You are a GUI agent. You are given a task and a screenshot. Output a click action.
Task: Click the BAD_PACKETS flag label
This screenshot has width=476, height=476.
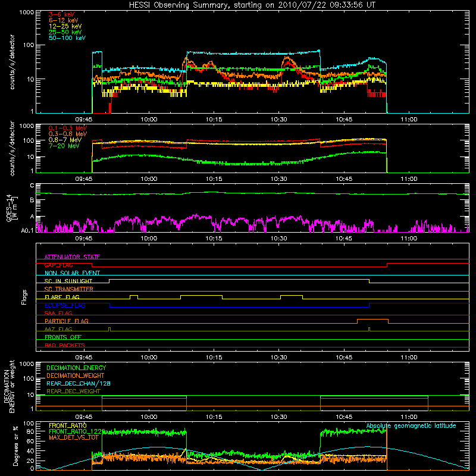click(x=65, y=345)
